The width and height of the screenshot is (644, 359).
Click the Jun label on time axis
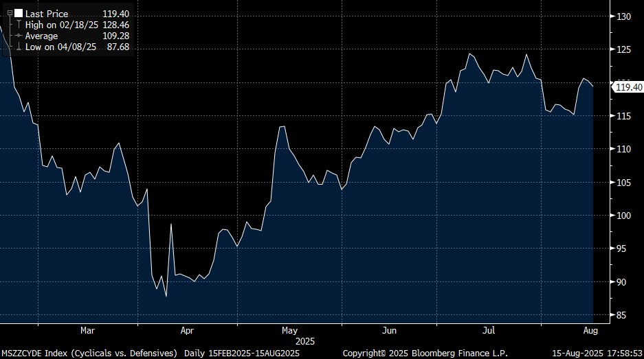click(389, 331)
